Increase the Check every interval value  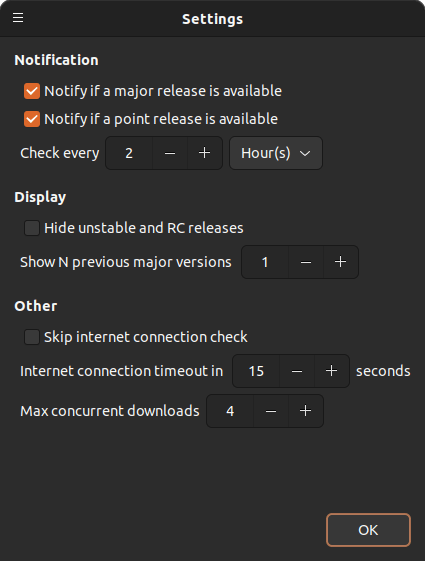[205, 153]
